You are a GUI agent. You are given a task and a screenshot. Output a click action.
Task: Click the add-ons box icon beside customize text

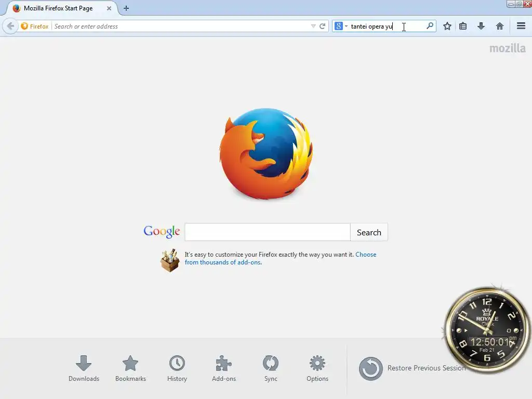click(170, 261)
